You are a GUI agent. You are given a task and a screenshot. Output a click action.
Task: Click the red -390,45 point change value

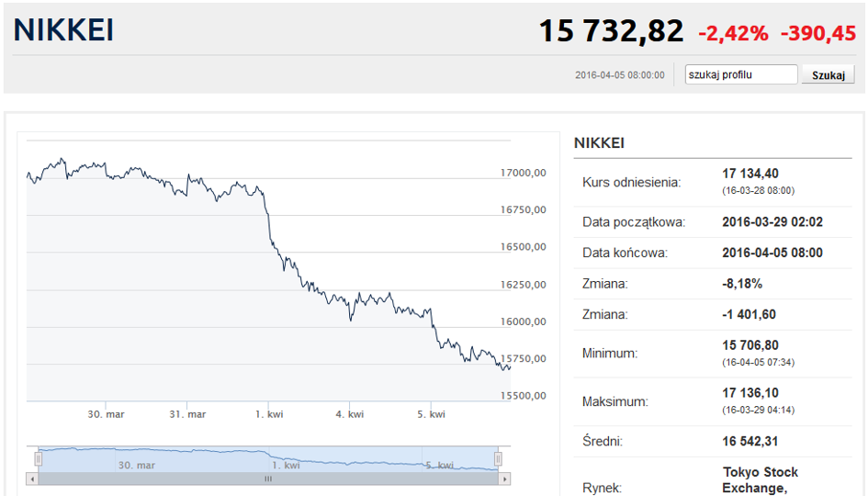(x=818, y=33)
